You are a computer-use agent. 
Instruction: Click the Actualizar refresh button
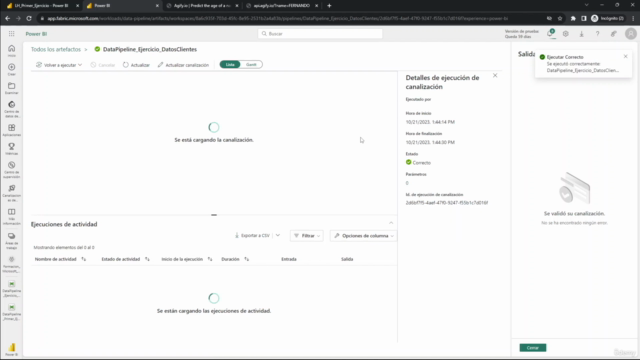point(136,65)
